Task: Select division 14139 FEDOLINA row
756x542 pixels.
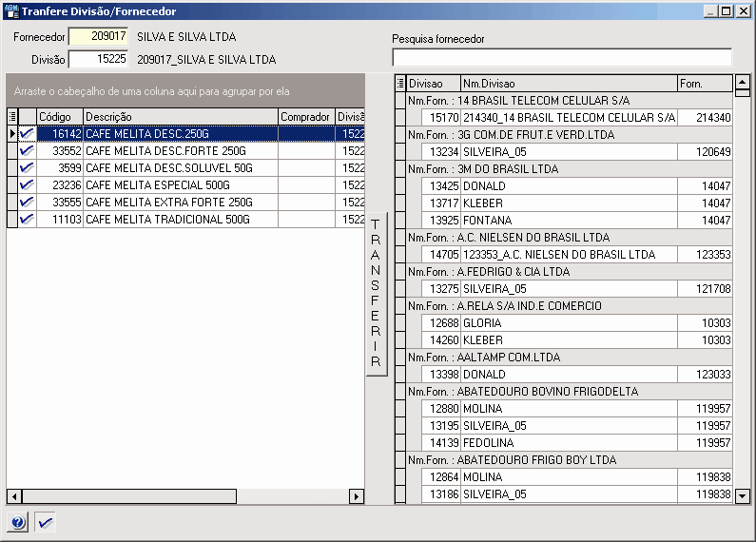Action: click(577, 443)
